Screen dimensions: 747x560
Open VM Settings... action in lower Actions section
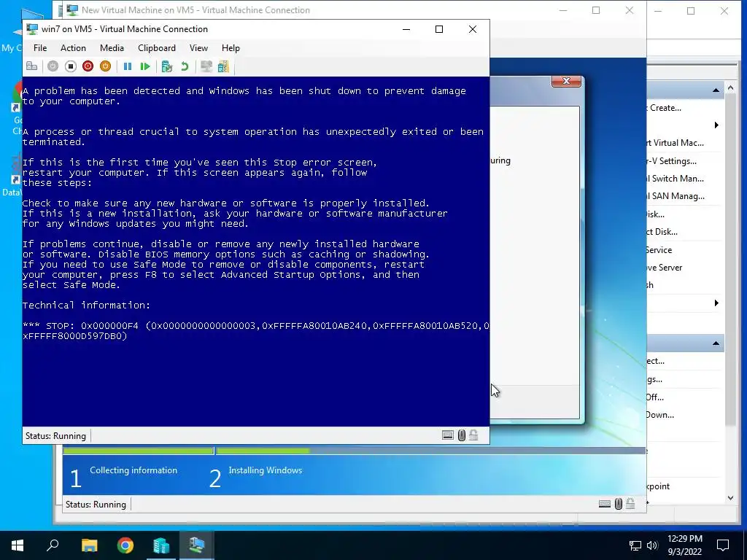coord(655,379)
